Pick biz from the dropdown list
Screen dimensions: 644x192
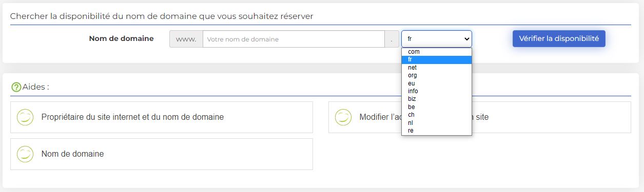pyautogui.click(x=437, y=99)
